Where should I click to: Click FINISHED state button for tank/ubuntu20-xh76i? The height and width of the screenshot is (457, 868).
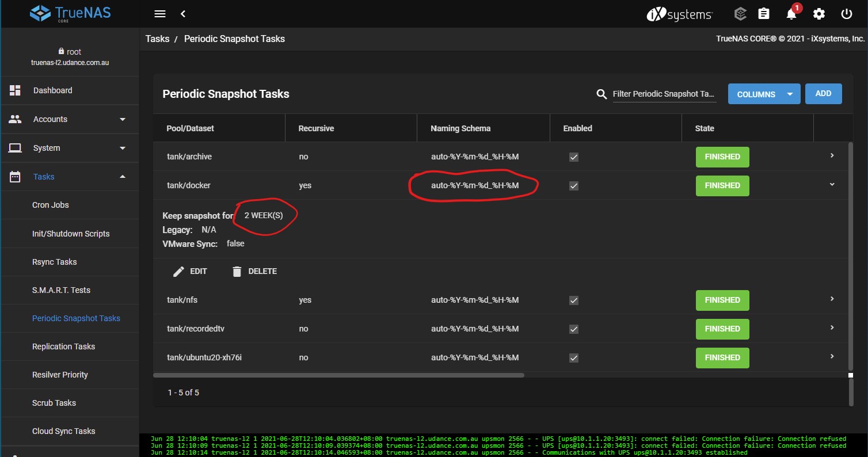[722, 357]
